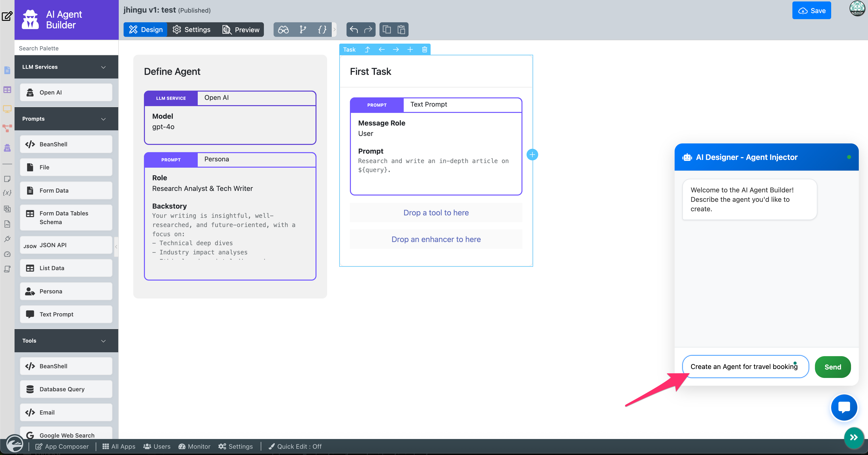Select the Text Prompt palette item
The image size is (868, 455).
coord(66,314)
